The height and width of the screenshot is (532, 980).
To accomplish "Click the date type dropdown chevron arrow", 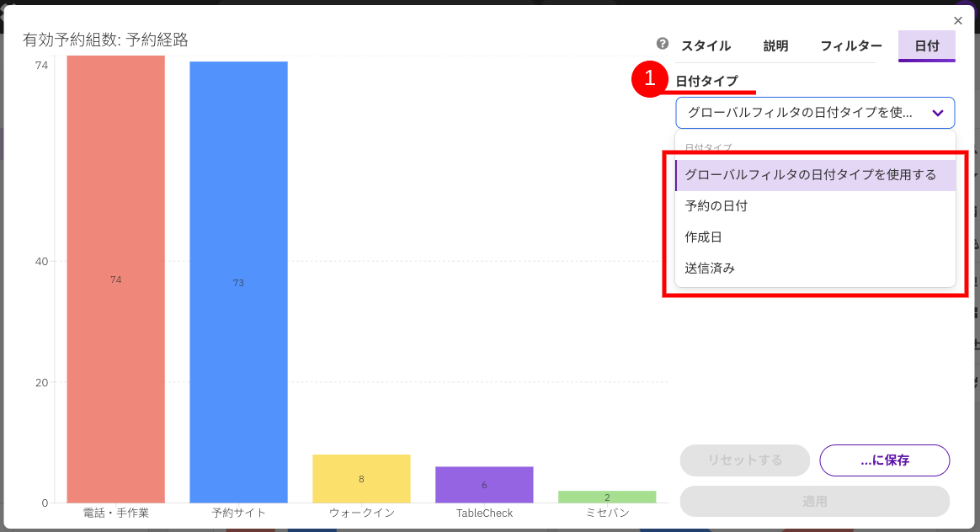I will [937, 113].
